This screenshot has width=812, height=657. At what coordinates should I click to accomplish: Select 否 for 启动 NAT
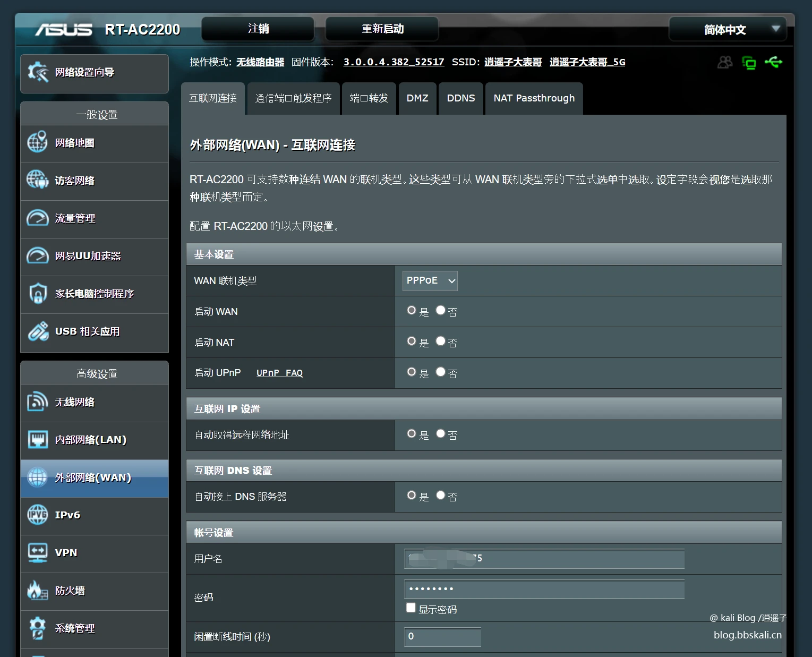[441, 341]
